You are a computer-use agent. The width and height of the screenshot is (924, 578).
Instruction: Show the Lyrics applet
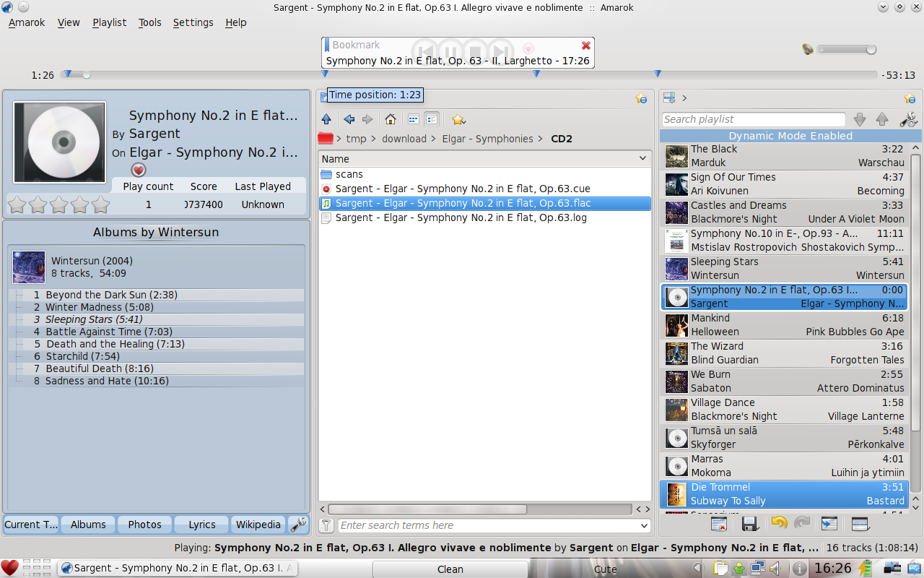coord(202,525)
